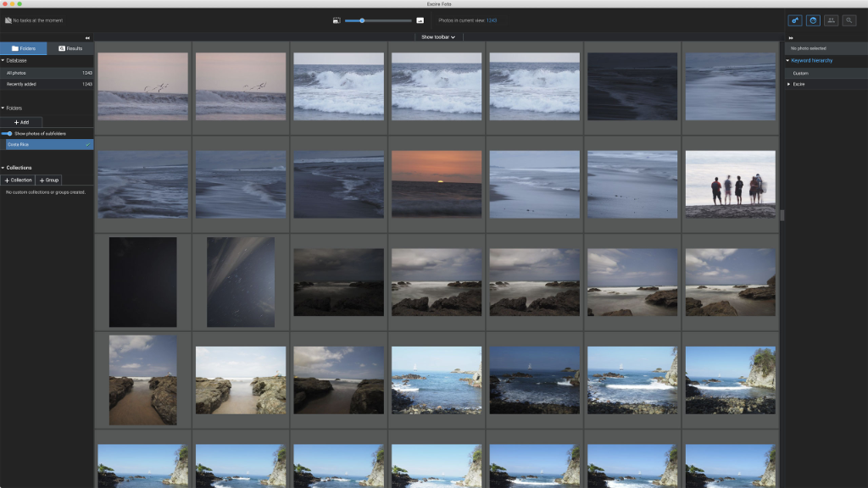Collapse the Collections section
The width and height of the screenshot is (868, 488).
3,168
